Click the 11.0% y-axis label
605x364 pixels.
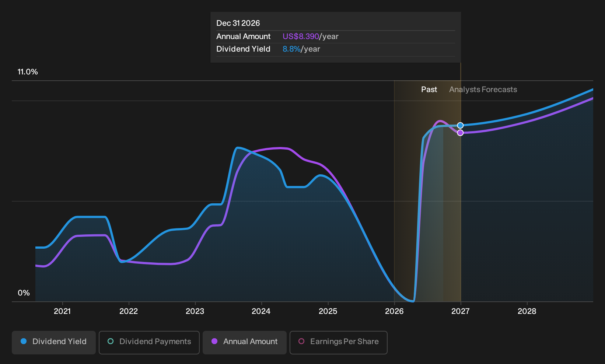point(28,72)
